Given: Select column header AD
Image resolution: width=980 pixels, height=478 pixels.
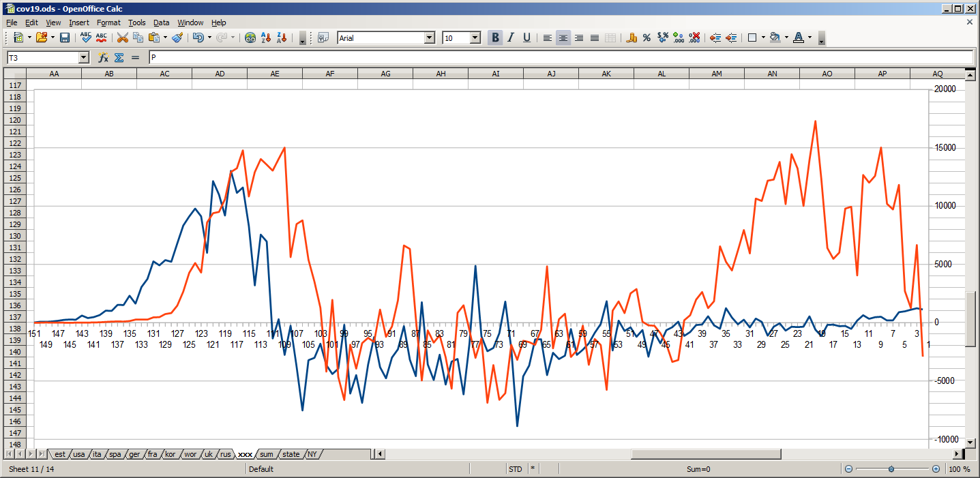Looking at the screenshot, I should coord(220,74).
